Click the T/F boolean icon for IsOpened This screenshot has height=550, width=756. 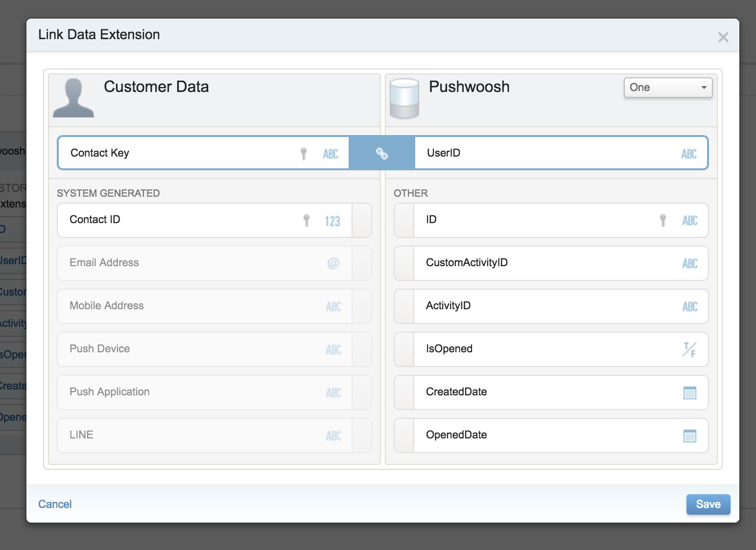click(x=689, y=349)
